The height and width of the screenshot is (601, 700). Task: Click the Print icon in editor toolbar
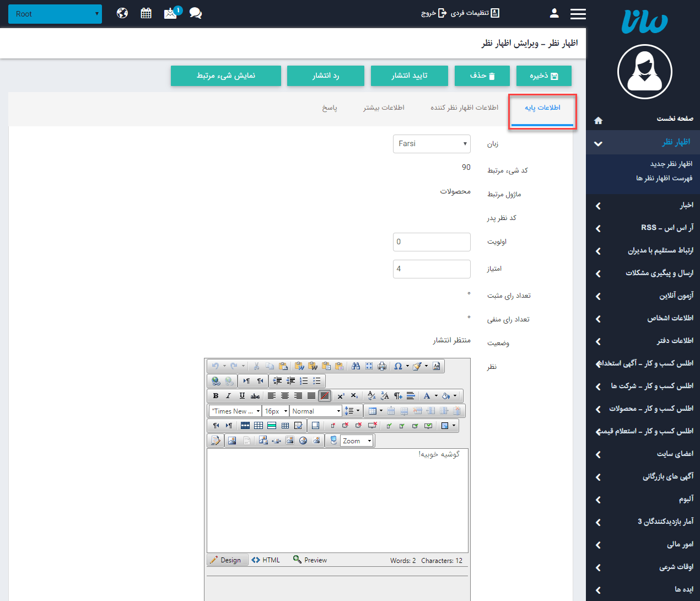(x=382, y=366)
